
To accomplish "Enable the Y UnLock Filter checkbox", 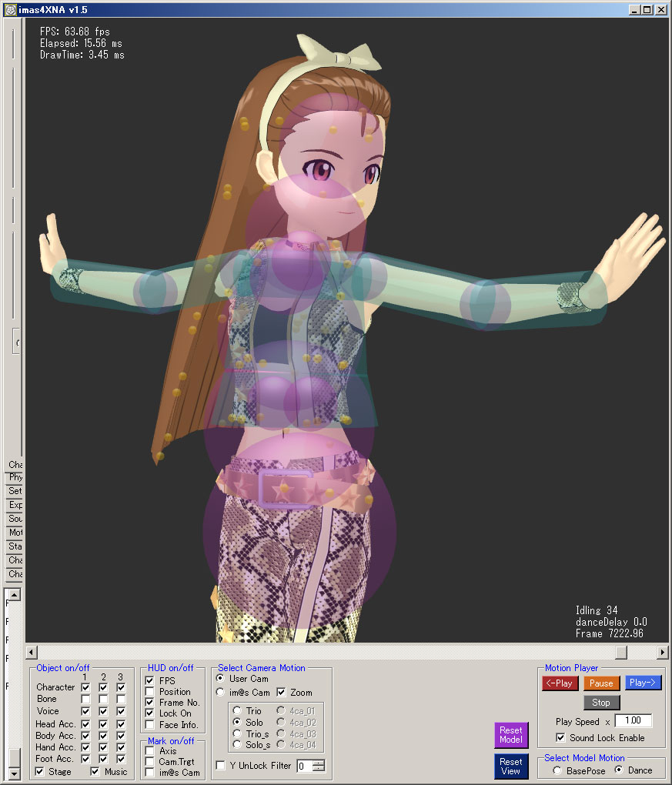I will 220,766.
